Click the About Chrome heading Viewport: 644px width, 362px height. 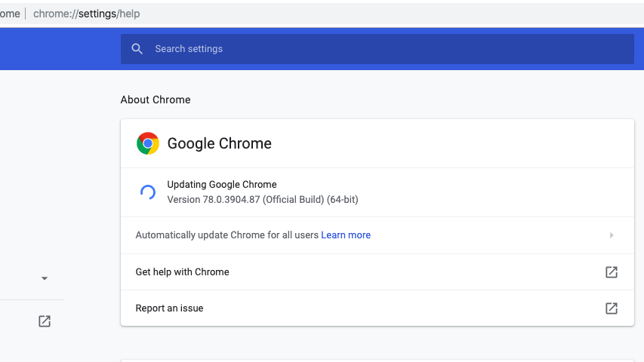tap(156, 100)
